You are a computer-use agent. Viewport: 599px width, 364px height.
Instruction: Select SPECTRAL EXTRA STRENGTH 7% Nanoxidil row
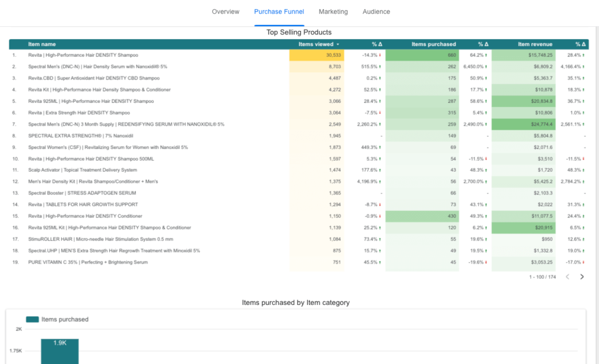point(299,136)
